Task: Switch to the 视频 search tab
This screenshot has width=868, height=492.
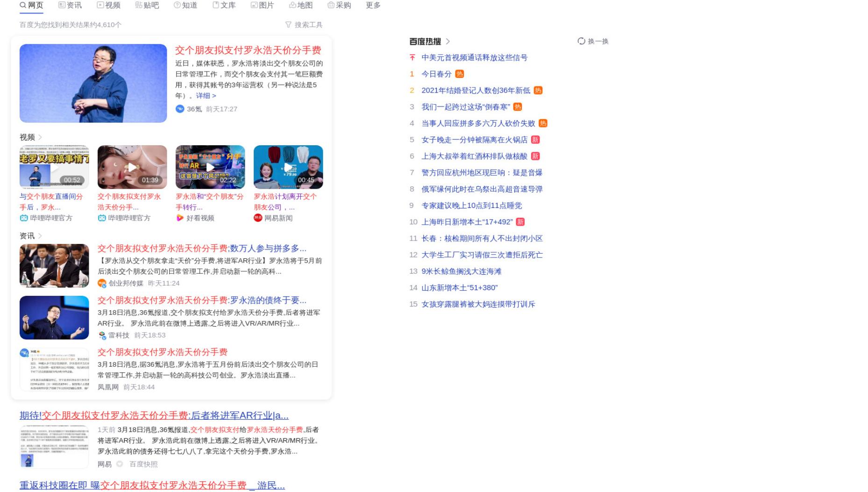Action: 108,5
